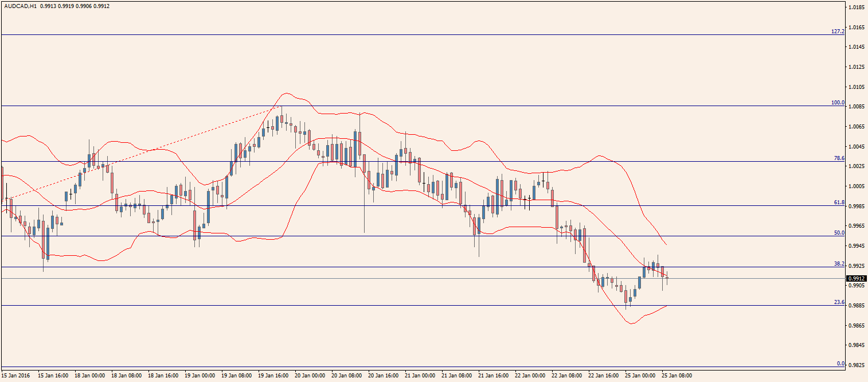Select the 127.2 Fibonacci level label

[838, 31]
